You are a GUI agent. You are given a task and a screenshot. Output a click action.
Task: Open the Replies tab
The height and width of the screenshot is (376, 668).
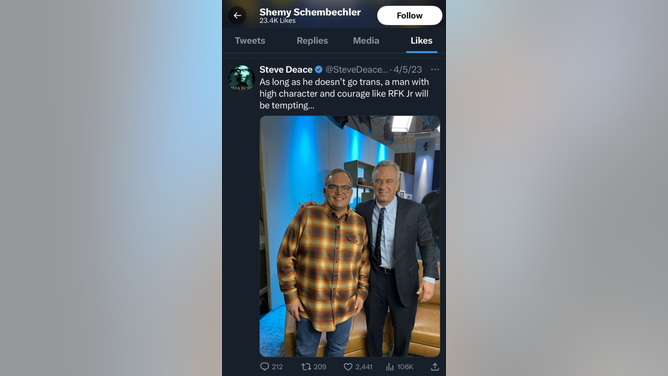click(x=312, y=40)
